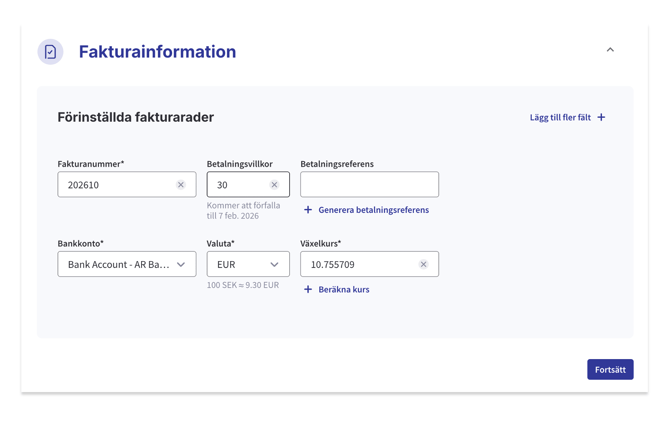Select the empty Betalningsreferens input field
670x425 pixels.
(x=369, y=185)
